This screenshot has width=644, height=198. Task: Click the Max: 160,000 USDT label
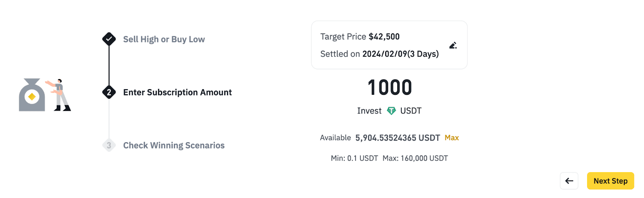coord(415,158)
